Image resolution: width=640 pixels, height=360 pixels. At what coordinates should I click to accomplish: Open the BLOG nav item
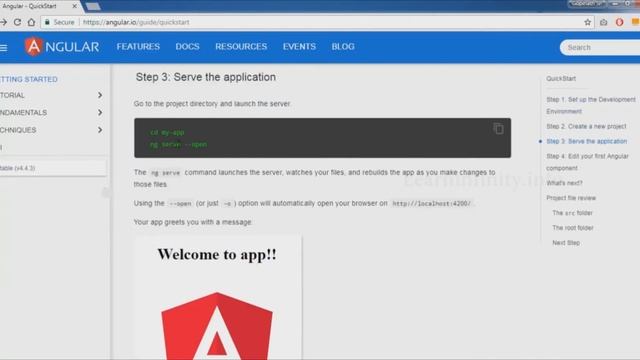coord(343,47)
